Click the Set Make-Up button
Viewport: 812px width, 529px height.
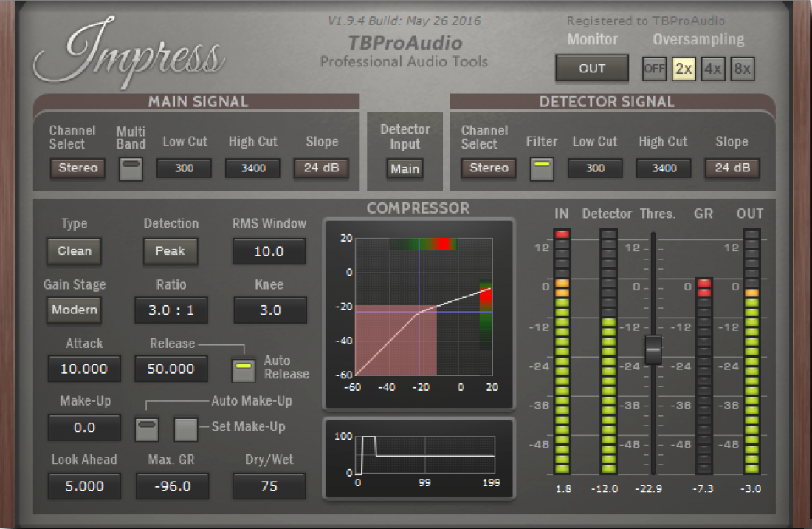point(185,429)
